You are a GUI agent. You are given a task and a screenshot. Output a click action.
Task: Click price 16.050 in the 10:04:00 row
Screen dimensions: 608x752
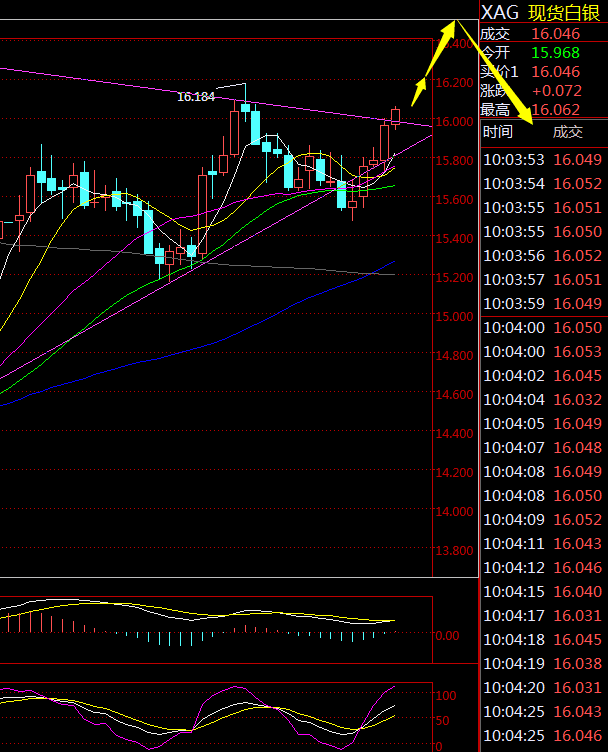pos(577,328)
